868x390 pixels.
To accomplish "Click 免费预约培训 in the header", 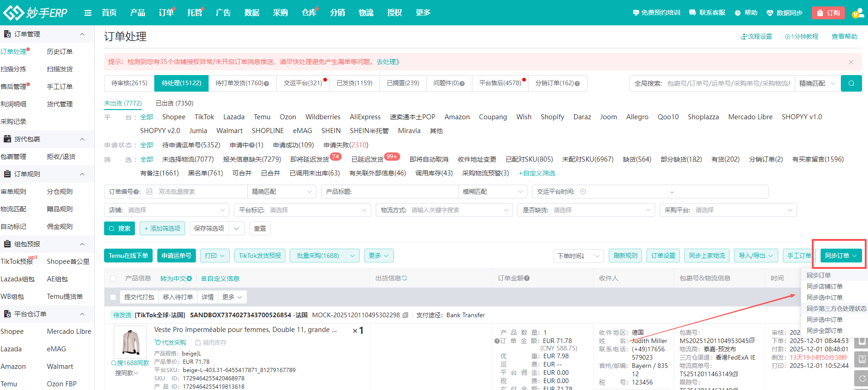I will click(x=657, y=13).
